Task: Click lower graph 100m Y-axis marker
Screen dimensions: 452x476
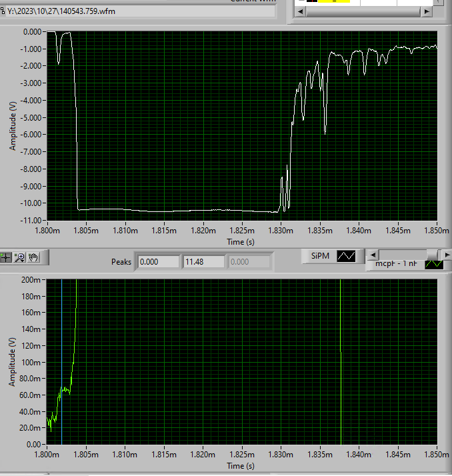Action: (31, 362)
